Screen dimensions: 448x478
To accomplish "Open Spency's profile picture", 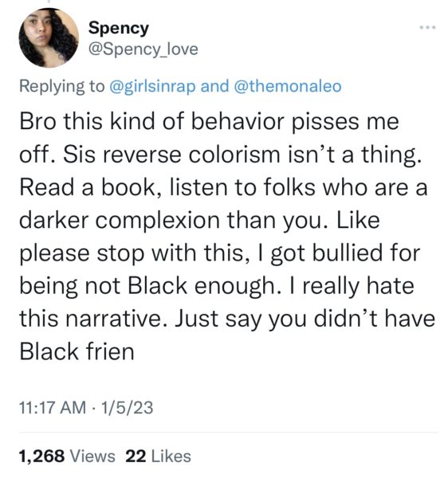I will (x=49, y=37).
